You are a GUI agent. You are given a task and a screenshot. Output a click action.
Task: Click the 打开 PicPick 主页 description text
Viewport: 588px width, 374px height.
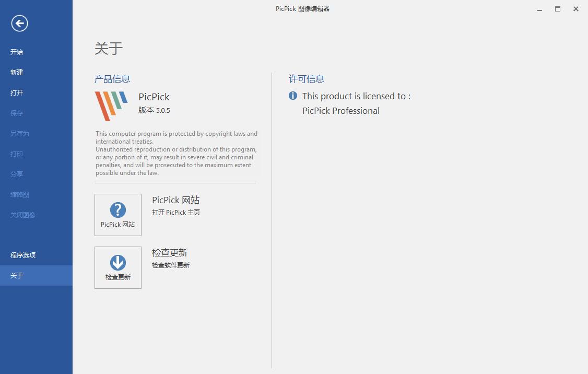(x=176, y=212)
